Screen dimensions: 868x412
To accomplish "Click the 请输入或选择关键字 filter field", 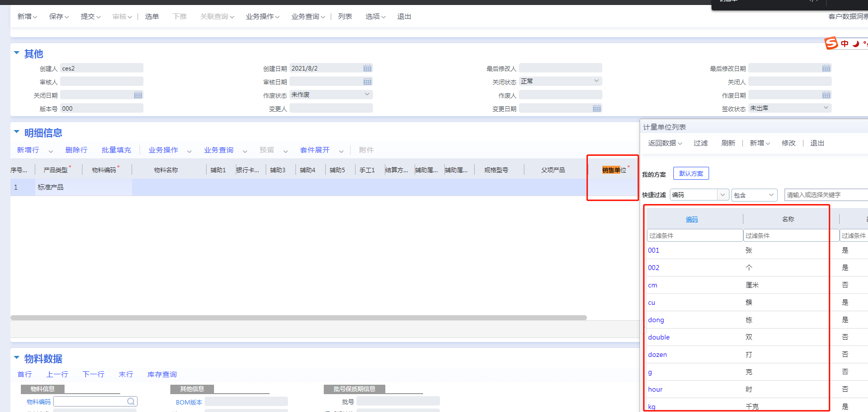I will [x=826, y=195].
